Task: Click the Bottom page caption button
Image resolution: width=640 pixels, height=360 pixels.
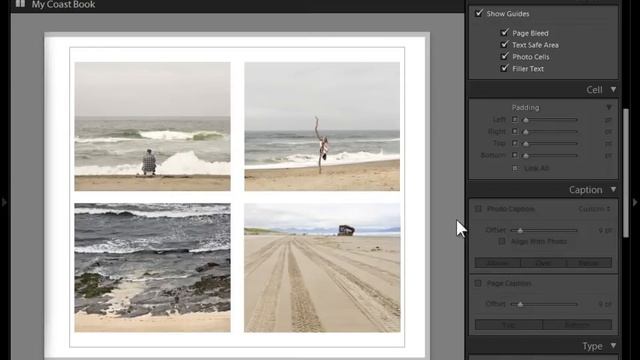Action: tap(577, 324)
